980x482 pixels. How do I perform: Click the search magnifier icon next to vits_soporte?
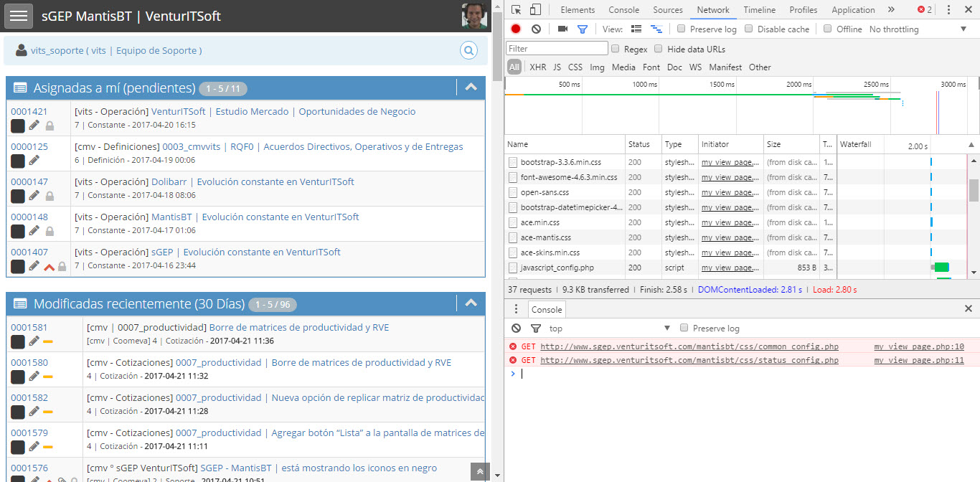coord(468,51)
